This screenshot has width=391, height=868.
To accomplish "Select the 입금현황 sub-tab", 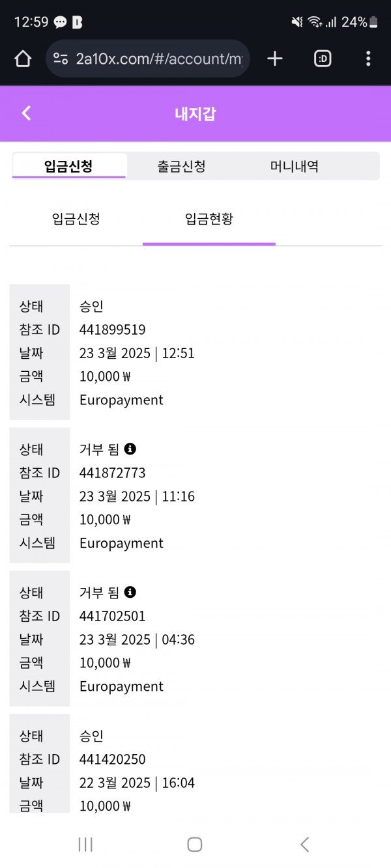I will pyautogui.click(x=209, y=219).
